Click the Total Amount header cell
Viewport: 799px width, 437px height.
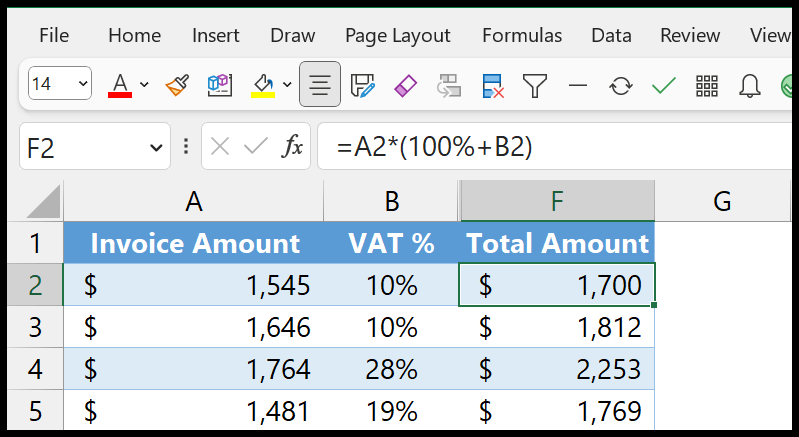click(557, 243)
